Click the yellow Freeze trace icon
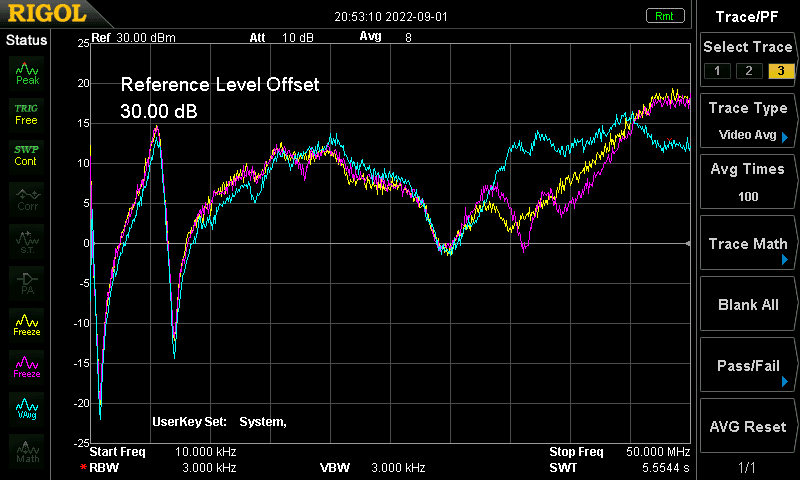Viewport: 800px width, 480px height. coord(27,324)
